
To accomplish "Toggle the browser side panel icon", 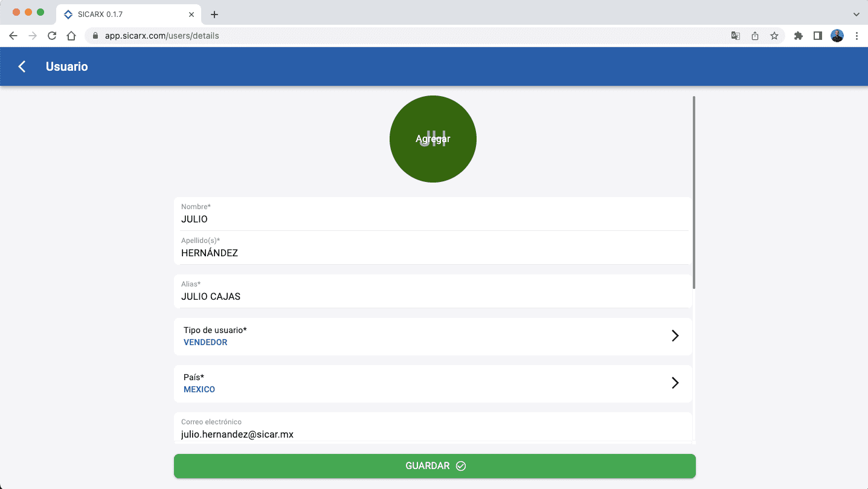I will pyautogui.click(x=817, y=36).
